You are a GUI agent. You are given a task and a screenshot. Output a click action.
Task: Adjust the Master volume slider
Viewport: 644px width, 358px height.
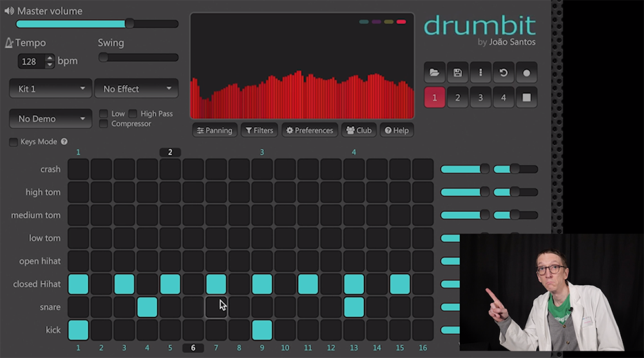(x=97, y=24)
